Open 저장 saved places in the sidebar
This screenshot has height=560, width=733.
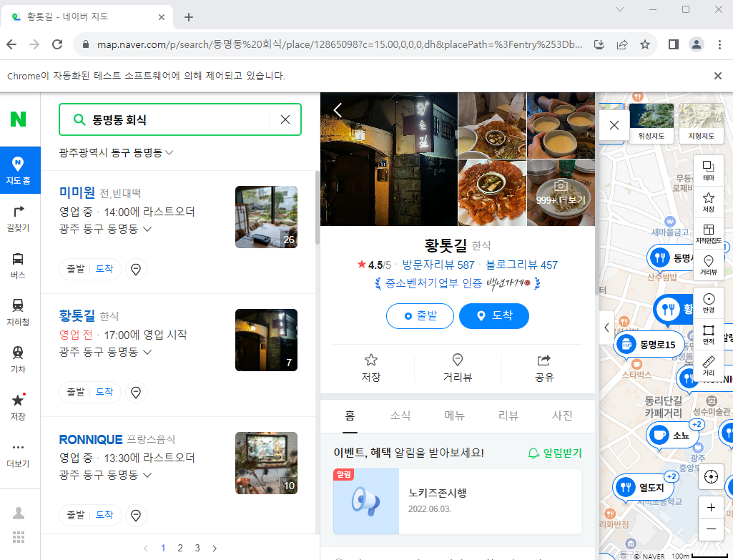[x=18, y=407]
